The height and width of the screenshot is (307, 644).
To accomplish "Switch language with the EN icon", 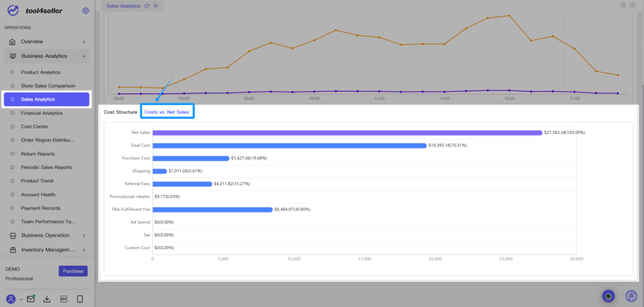I will [64, 299].
